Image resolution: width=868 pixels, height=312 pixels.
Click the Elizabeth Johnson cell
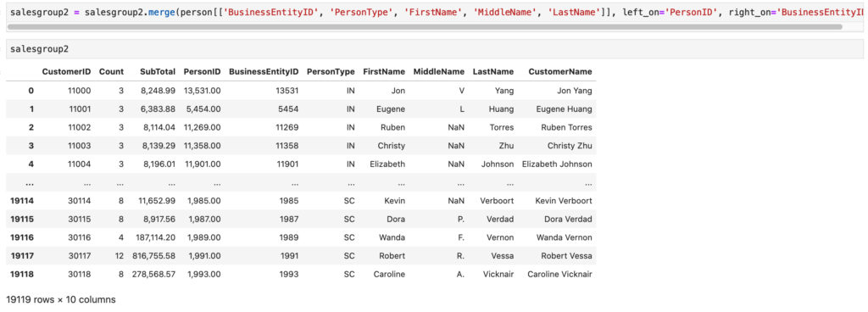pyautogui.click(x=557, y=164)
